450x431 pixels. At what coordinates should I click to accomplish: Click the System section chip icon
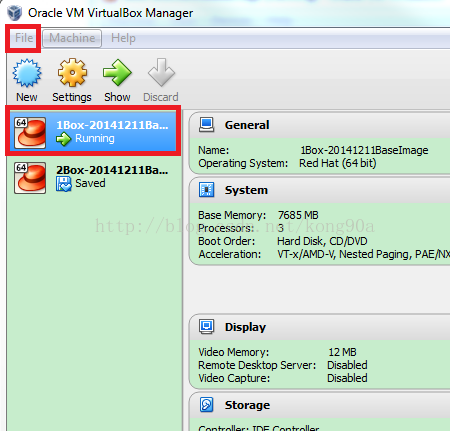[x=206, y=190]
